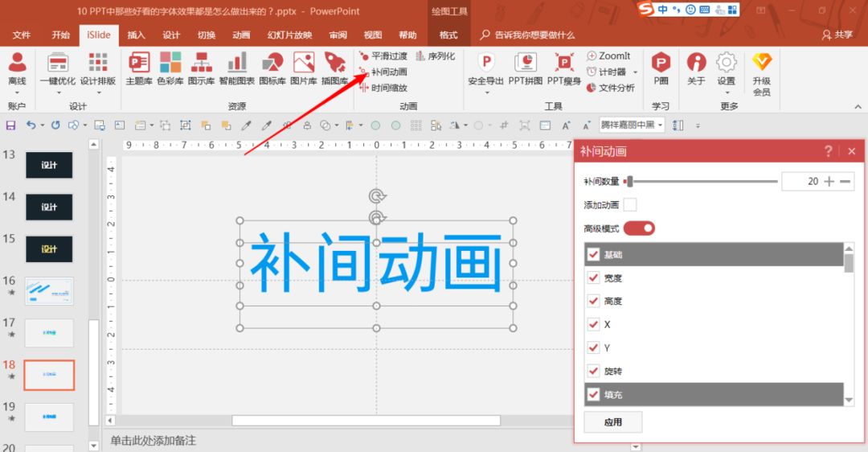Click 单击此处添加备注 notes area

click(154, 441)
